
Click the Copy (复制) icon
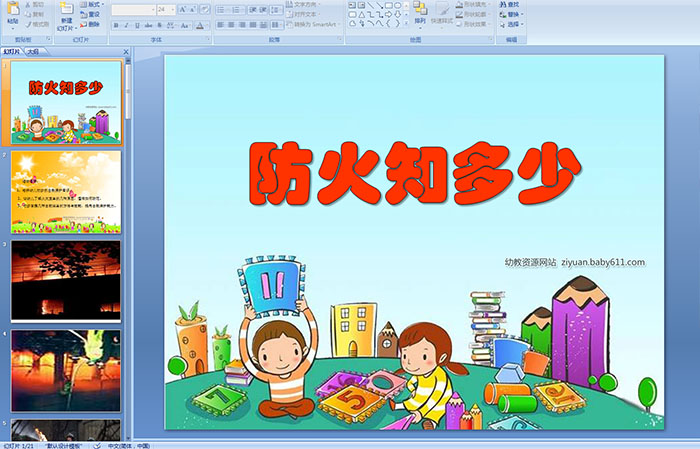coord(29,14)
